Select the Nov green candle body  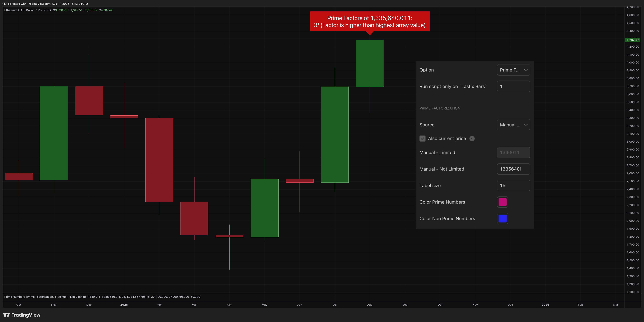click(54, 133)
